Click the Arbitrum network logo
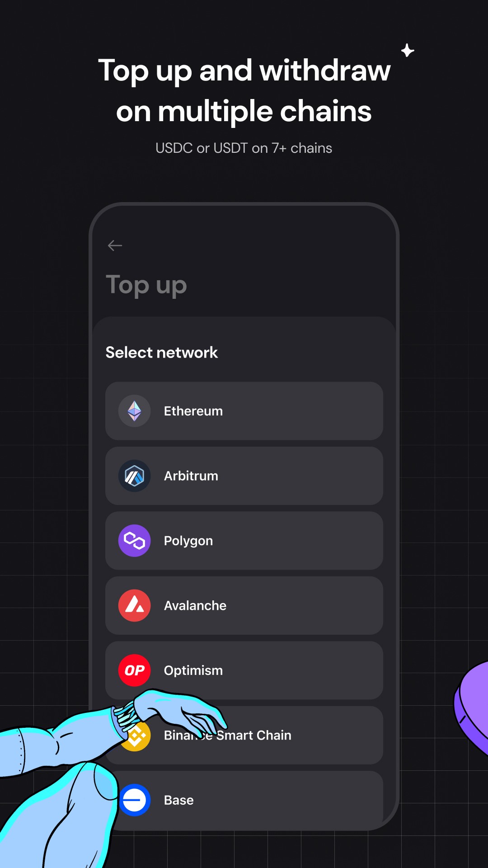Screen dimensions: 488x868 [134, 476]
